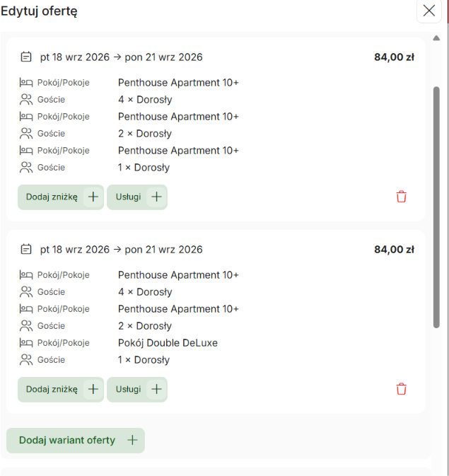Close the Edytuj ofertę dialog

coord(429,11)
